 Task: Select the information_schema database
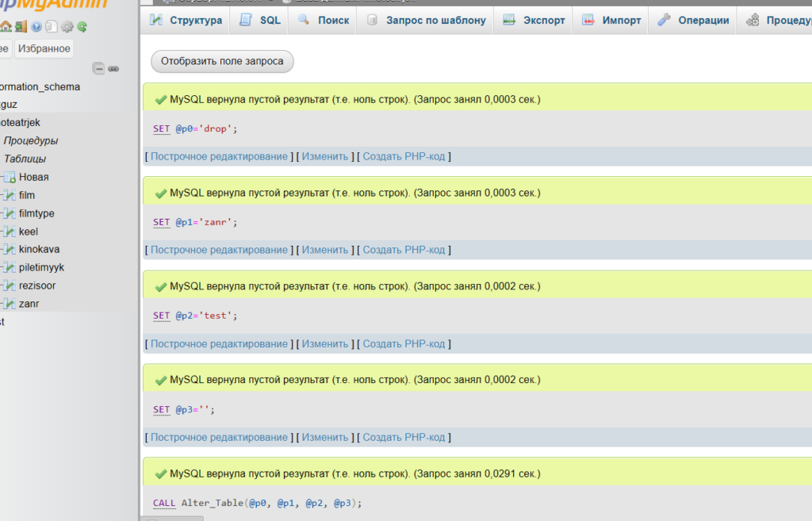pyautogui.click(x=40, y=86)
